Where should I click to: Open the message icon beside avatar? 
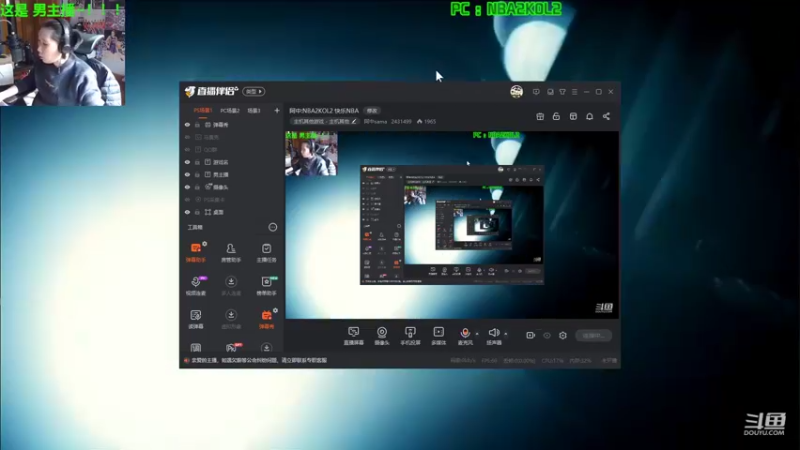point(536,92)
